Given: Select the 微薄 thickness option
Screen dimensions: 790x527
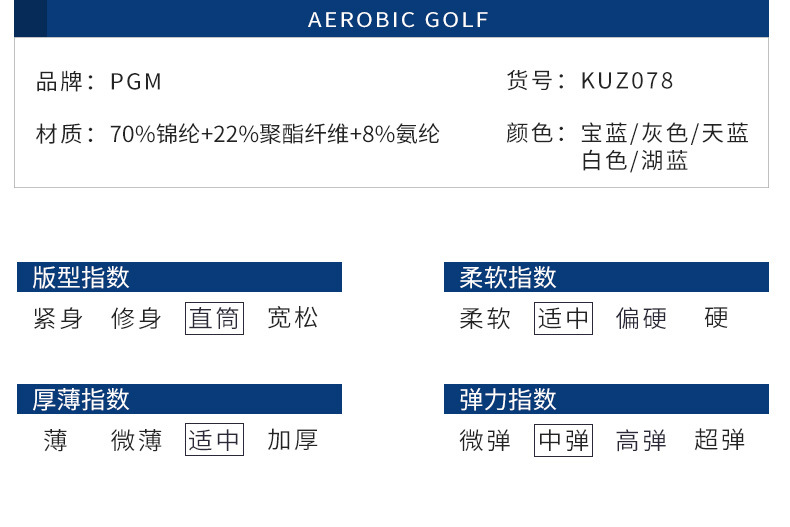Looking at the screenshot, I should tap(136, 440).
